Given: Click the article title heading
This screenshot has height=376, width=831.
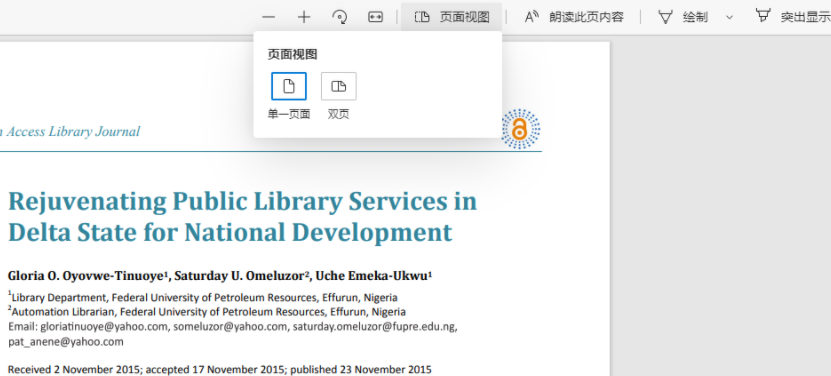Looking at the screenshot, I should coord(242,216).
